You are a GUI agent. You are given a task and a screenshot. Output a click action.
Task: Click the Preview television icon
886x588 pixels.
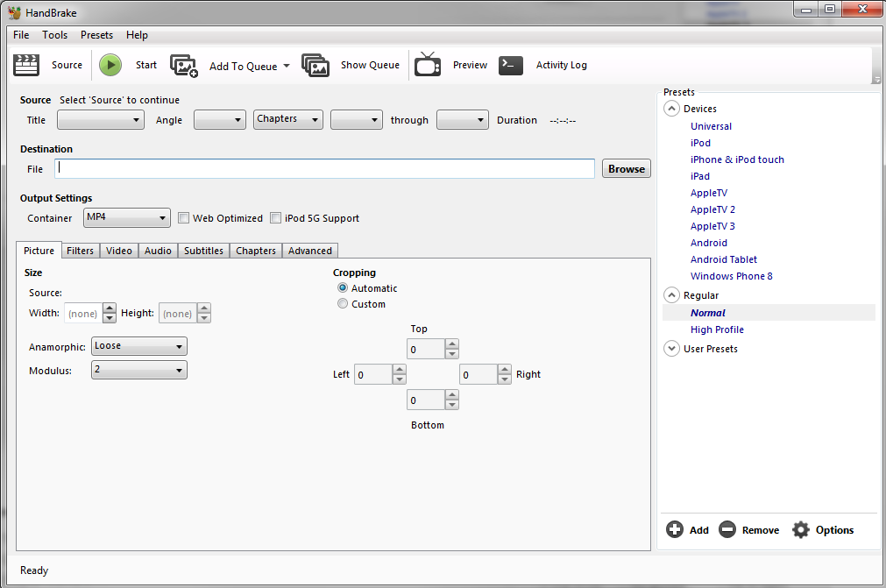pyautogui.click(x=428, y=64)
